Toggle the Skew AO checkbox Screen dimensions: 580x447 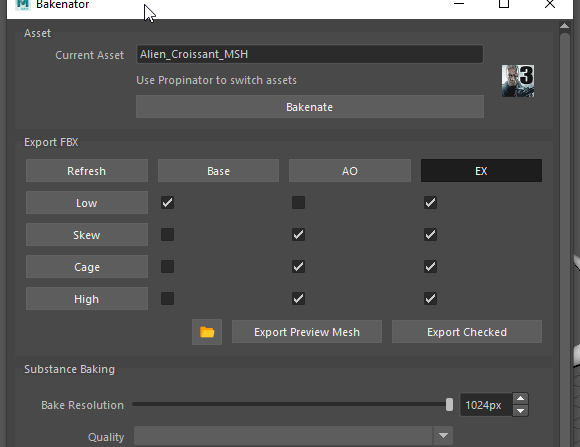[x=299, y=235]
